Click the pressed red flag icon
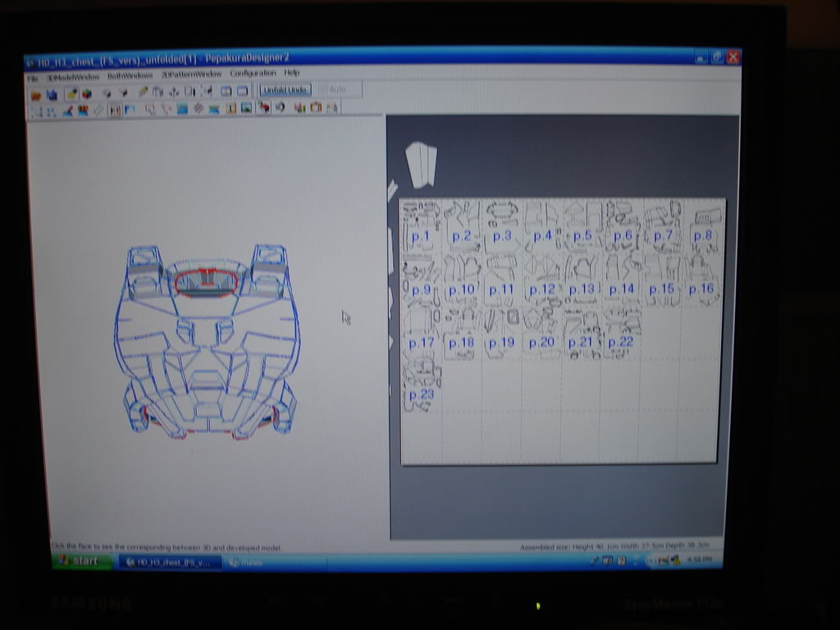Screen dimensions: 840x630 [265, 107]
